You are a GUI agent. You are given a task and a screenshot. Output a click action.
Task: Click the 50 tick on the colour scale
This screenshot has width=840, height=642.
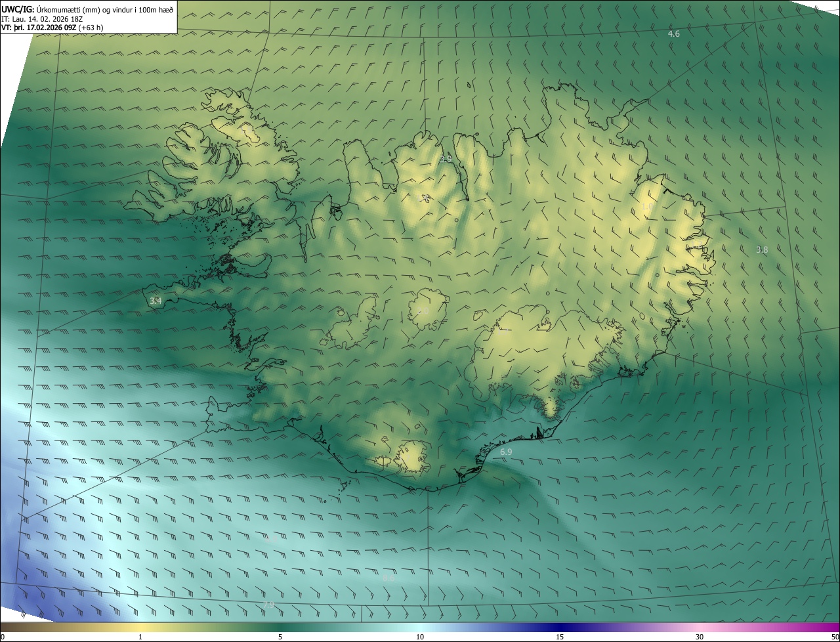click(x=835, y=637)
